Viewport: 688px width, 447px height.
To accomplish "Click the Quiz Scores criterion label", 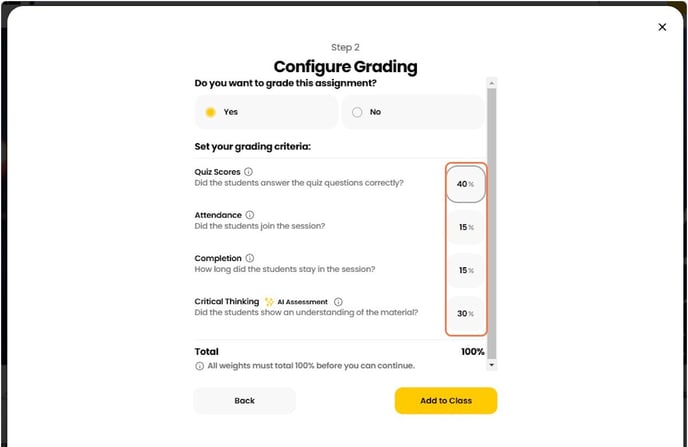I will click(x=218, y=172).
